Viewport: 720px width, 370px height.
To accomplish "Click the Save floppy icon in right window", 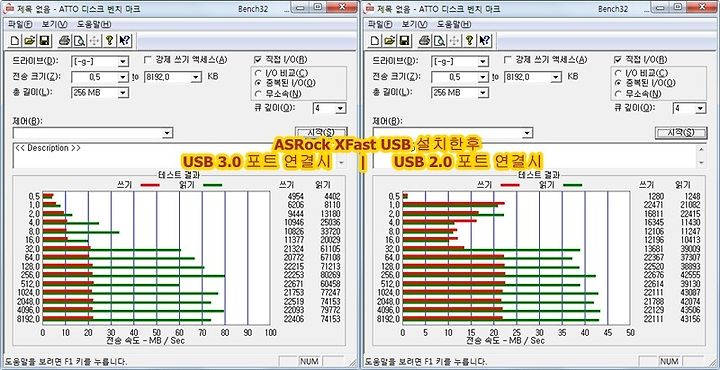I will click(x=405, y=41).
